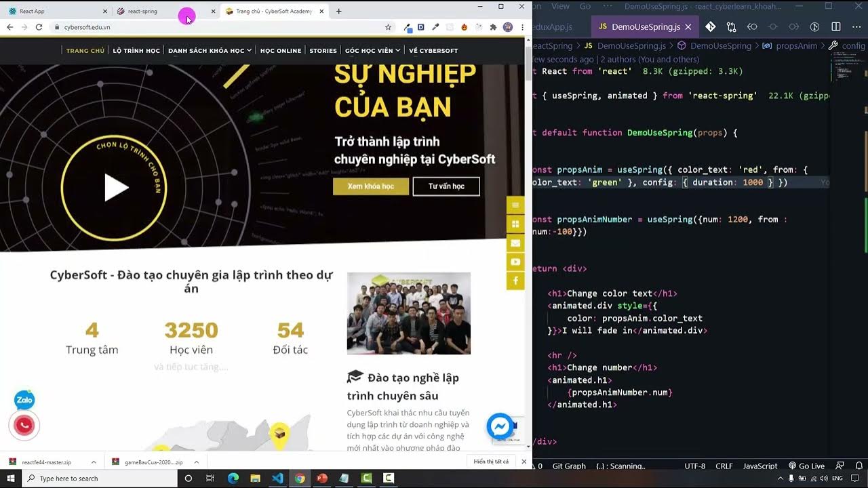The width and height of the screenshot is (868, 488).
Task: Open Chrome three-dot menu
Action: [x=521, y=27]
